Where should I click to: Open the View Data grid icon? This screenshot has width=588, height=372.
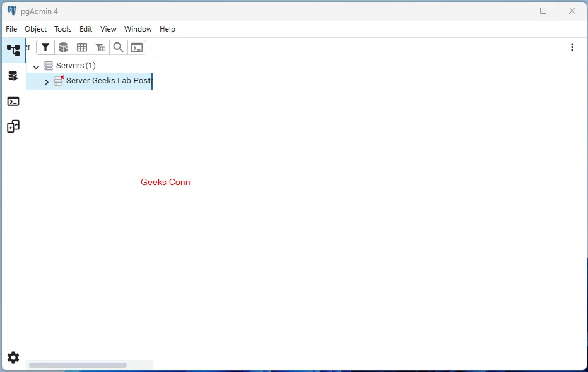point(82,47)
